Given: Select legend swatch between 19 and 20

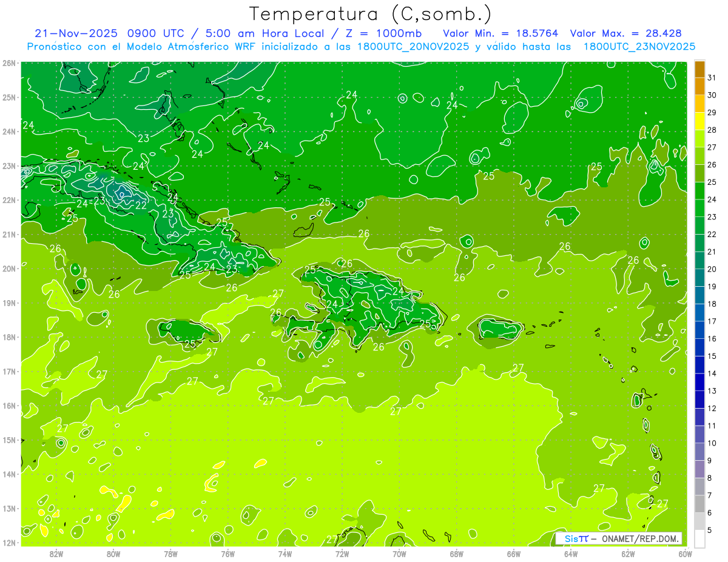Looking at the screenshot, I should click(x=699, y=278).
